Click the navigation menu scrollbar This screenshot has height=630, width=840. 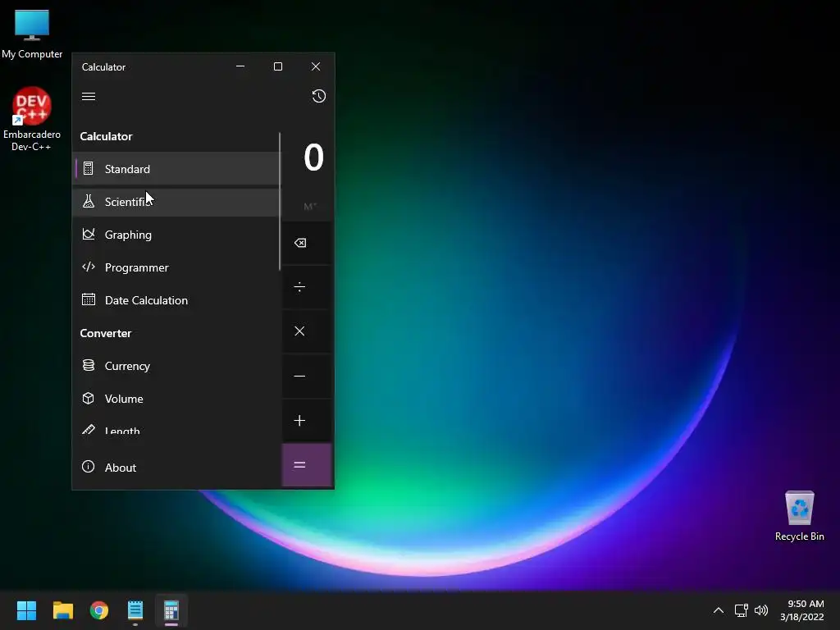click(280, 202)
